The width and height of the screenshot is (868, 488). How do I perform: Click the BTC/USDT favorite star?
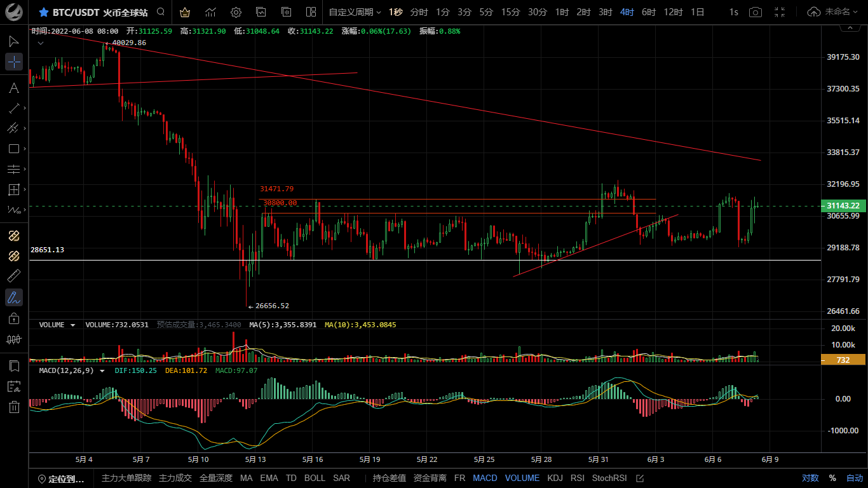tap(43, 12)
